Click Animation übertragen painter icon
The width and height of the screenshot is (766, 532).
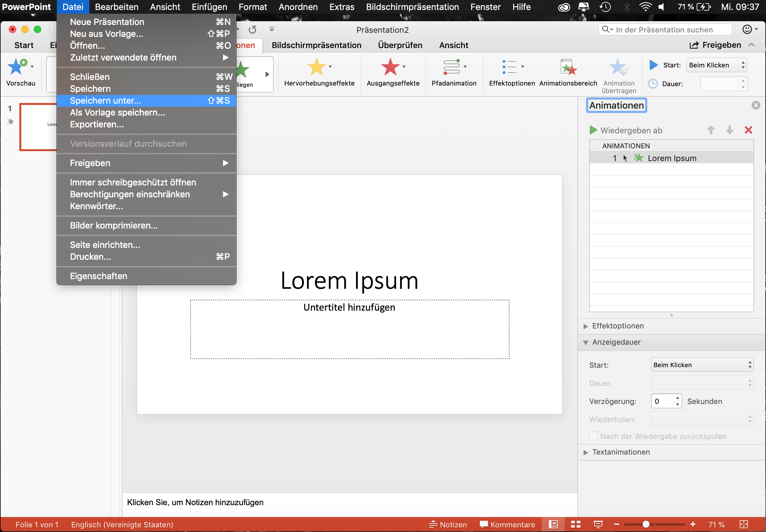tap(619, 67)
